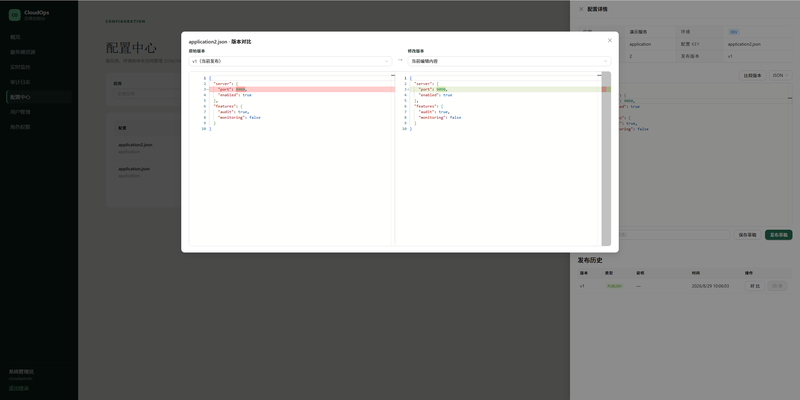Viewport: 800px width, 400px height.
Task: Click the "features" line in the right pane
Action: 427,106
